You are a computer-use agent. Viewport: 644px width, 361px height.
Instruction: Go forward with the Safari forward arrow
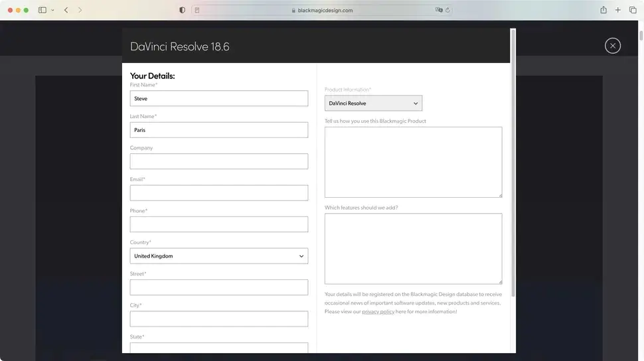(x=80, y=10)
